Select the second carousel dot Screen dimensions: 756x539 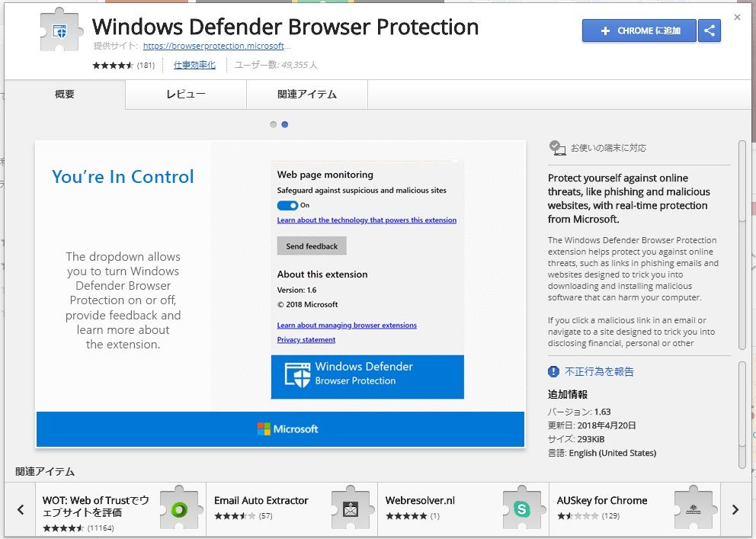285,124
